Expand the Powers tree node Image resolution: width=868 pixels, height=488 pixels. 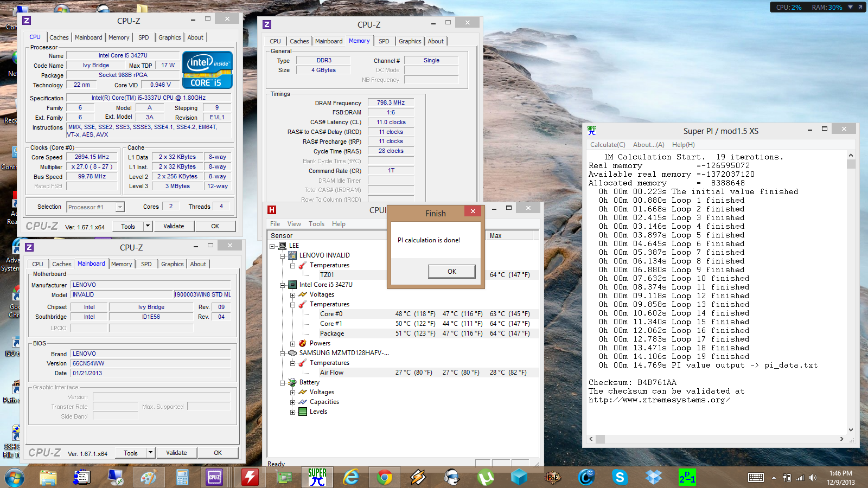[292, 344]
